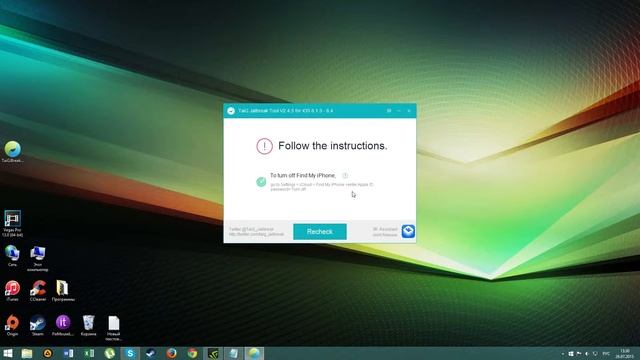This screenshot has height=360, width=640.
Task: Select the Корзина recycle bin icon
Action: click(x=88, y=325)
